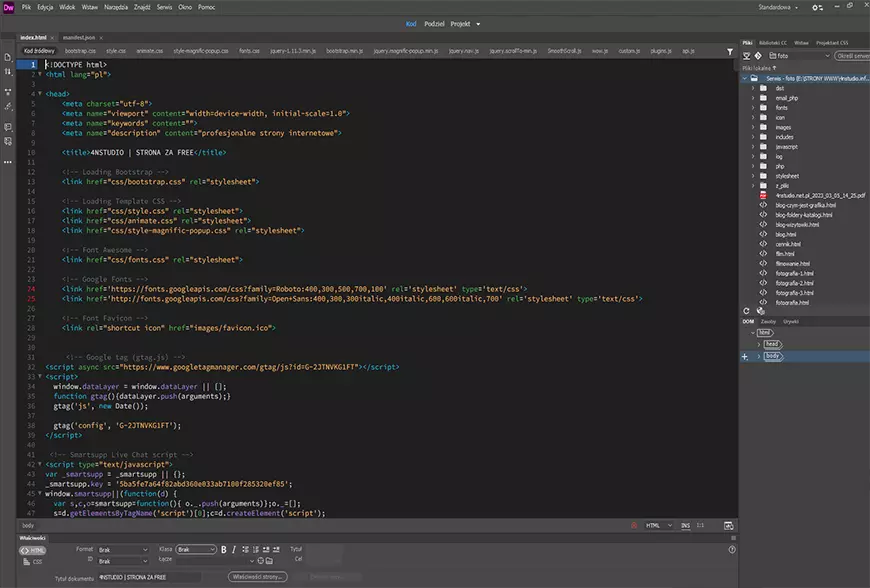Image resolution: width=870 pixels, height=588 pixels.
Task: Open the Wstaw menu
Action: [x=89, y=7]
